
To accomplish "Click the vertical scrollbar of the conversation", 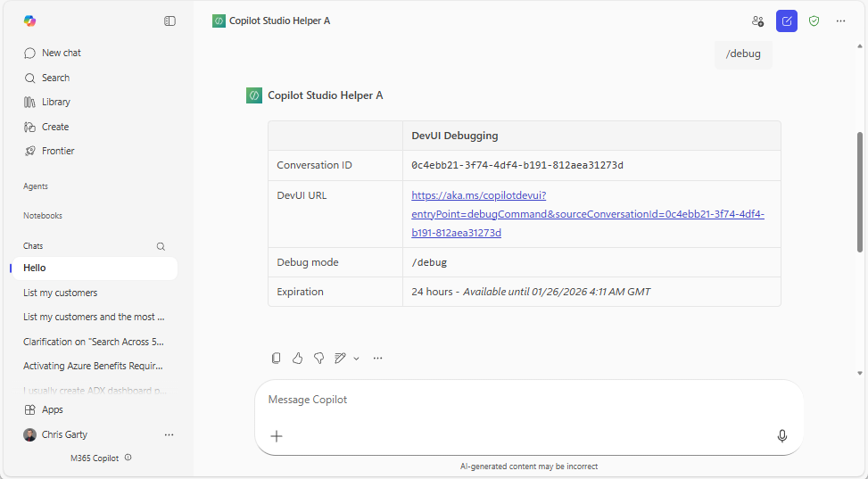I will (860, 205).
